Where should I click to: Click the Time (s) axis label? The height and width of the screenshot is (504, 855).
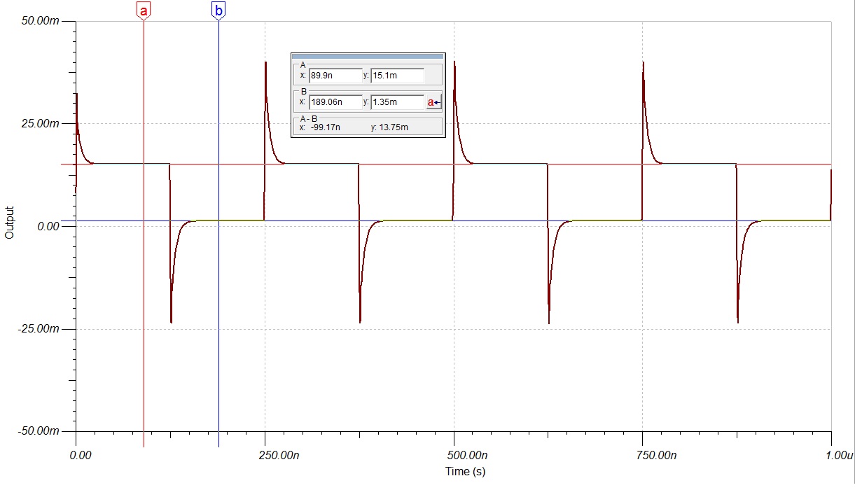tap(465, 472)
